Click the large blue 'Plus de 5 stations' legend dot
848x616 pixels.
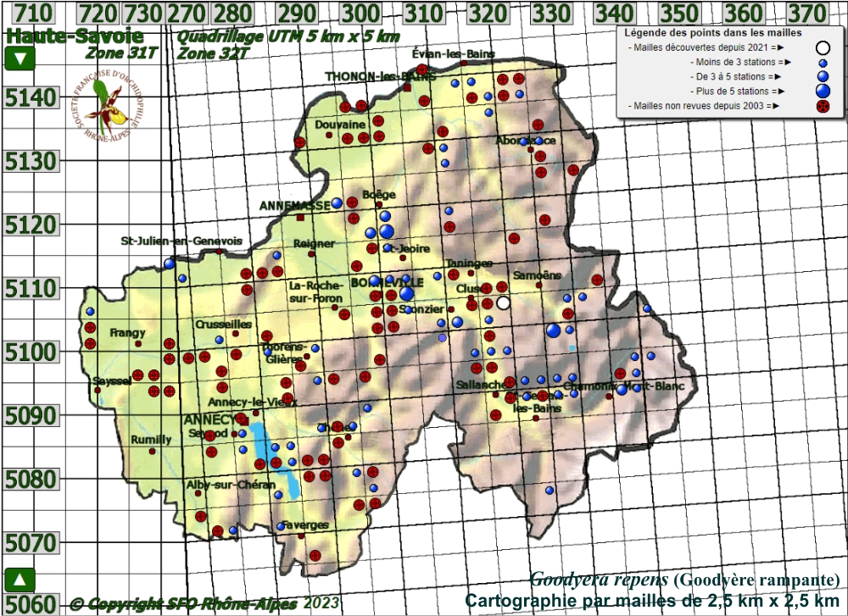822,91
